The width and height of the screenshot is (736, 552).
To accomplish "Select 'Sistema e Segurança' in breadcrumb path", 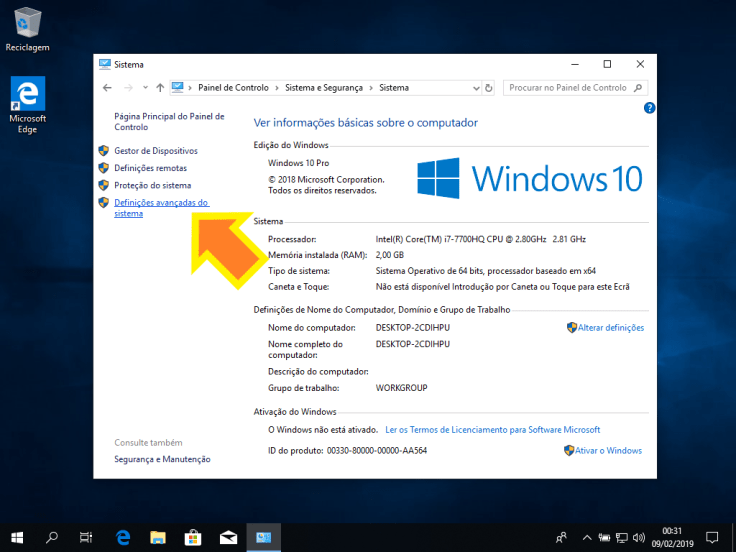I will [x=325, y=88].
